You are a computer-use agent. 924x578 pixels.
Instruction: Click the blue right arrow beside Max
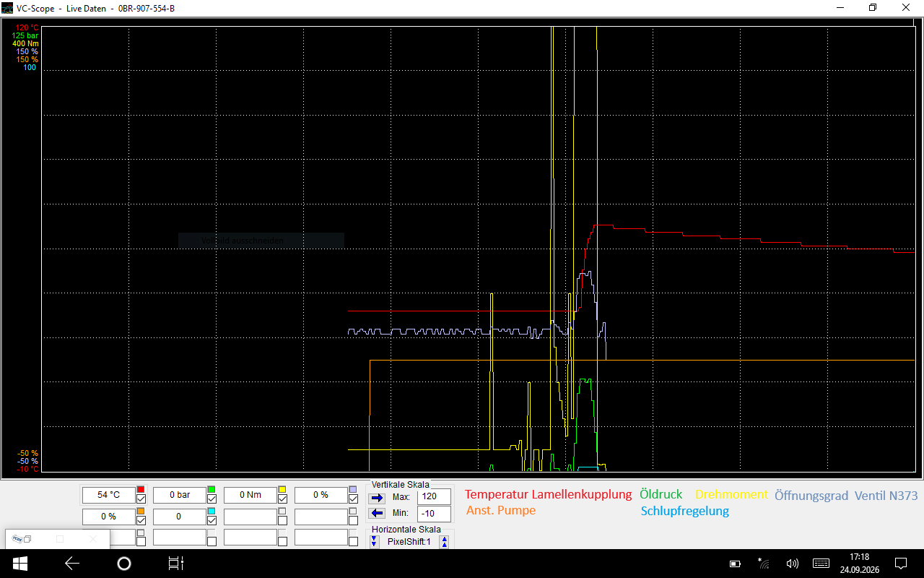click(378, 498)
